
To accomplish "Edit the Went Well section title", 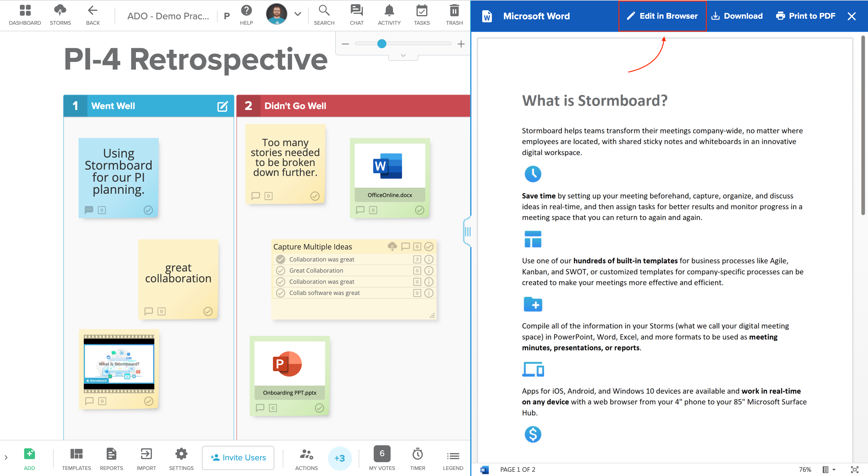I will [222, 106].
